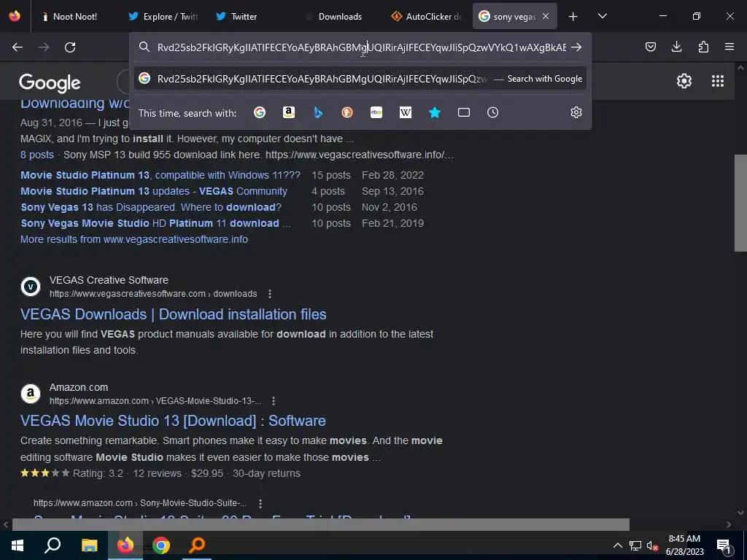Image resolution: width=747 pixels, height=560 pixels.
Task: Click the 8 posts link
Action: pyautogui.click(x=37, y=155)
